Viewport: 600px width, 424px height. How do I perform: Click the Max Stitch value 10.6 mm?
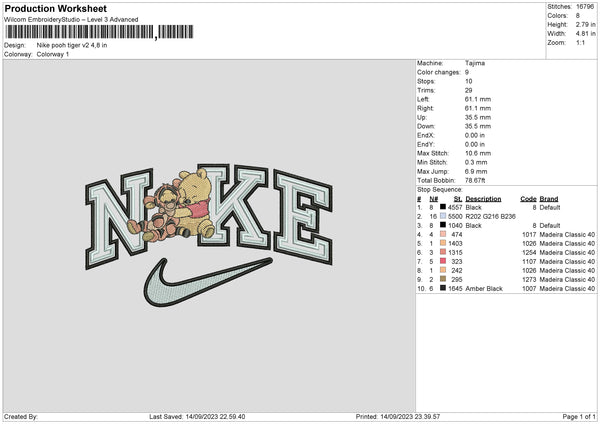[478, 153]
